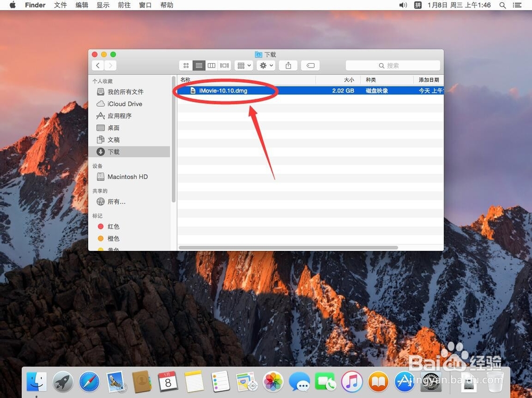Open Photos from the Dock
Viewport: 532px width, 398px height.
(273, 382)
